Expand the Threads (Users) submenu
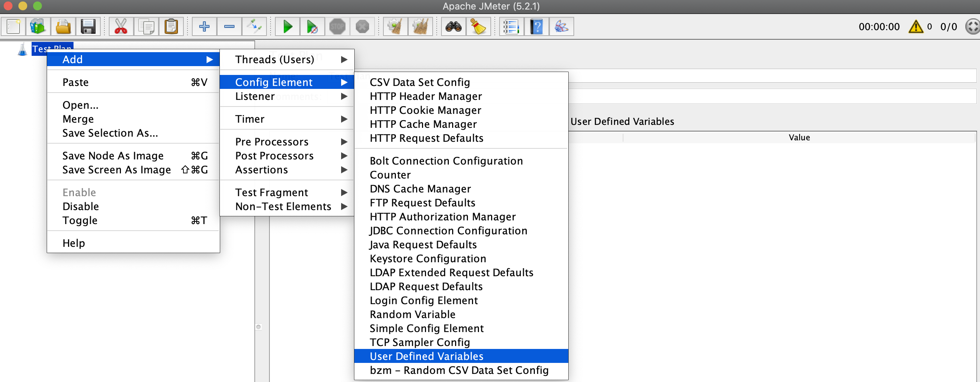The height and width of the screenshot is (382, 980). point(287,59)
